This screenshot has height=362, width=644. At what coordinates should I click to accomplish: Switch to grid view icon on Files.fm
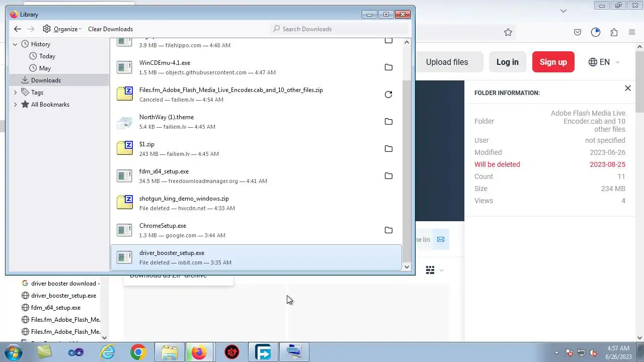pyautogui.click(x=430, y=270)
